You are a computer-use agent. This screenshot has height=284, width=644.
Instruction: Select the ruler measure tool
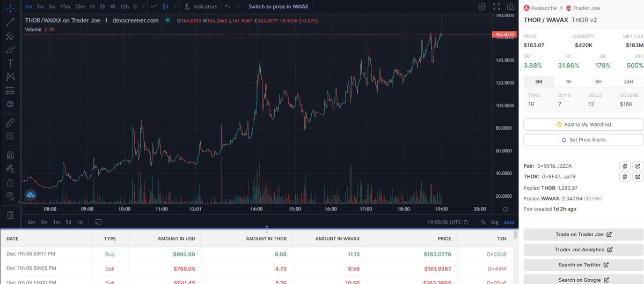tap(10, 123)
